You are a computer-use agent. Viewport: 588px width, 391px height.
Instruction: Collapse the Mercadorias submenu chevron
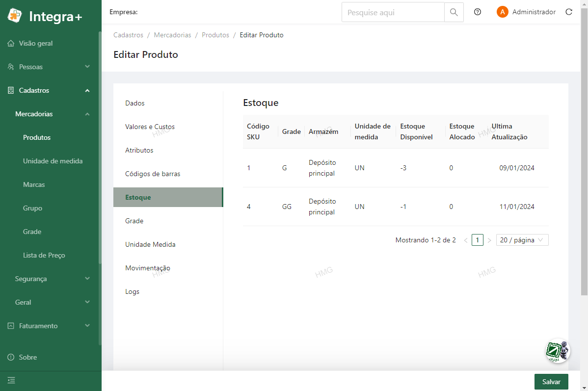click(x=87, y=114)
